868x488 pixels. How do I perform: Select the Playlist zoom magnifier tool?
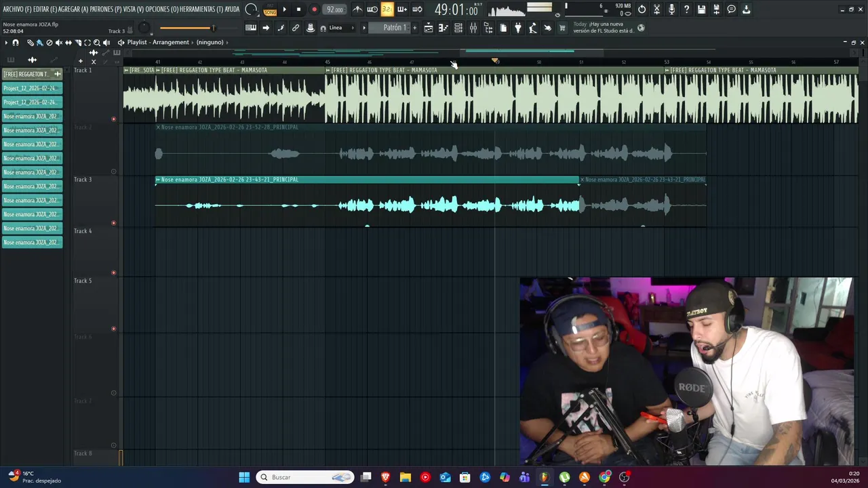click(97, 43)
